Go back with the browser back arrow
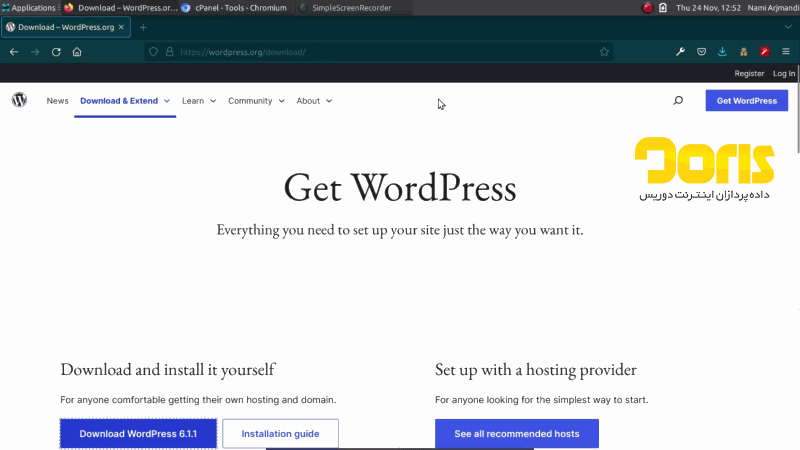800x450 pixels. [x=14, y=52]
